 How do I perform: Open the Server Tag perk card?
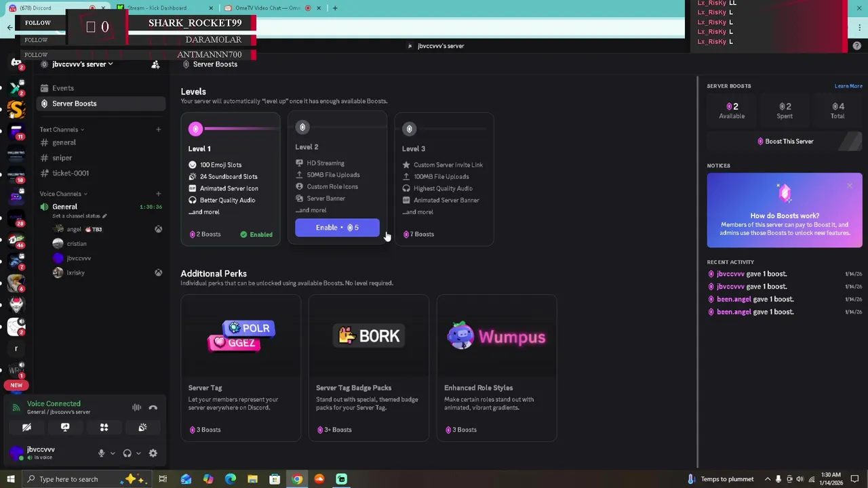tap(241, 368)
